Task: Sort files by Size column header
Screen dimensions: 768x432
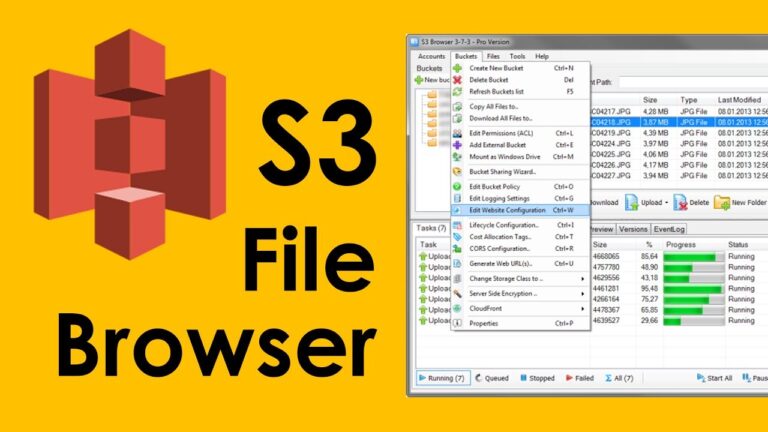Action: click(650, 100)
